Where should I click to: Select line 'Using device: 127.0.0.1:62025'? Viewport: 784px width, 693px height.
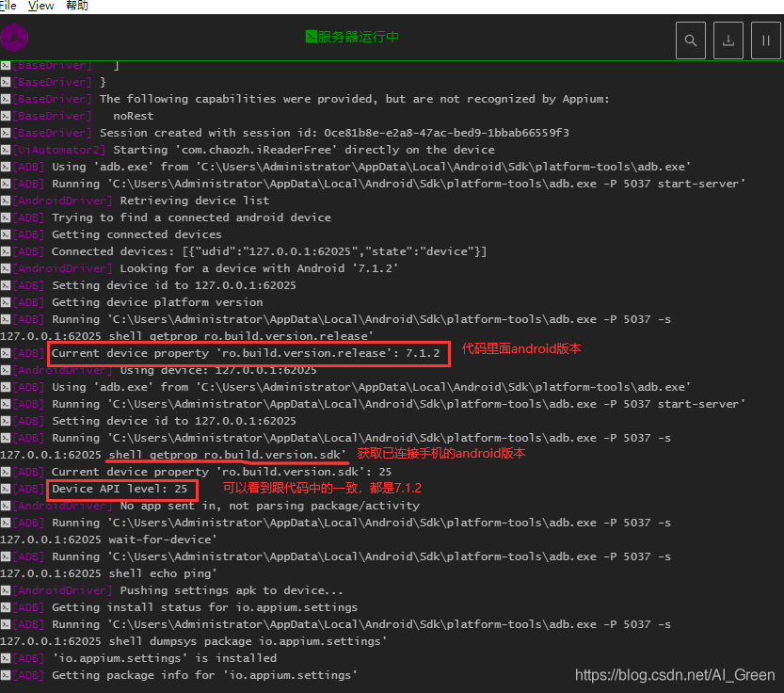pyautogui.click(x=218, y=370)
